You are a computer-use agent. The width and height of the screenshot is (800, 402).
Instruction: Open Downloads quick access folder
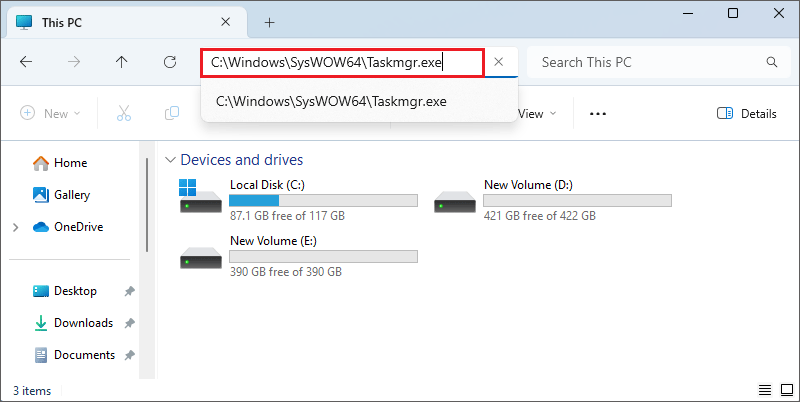pyautogui.click(x=72, y=323)
